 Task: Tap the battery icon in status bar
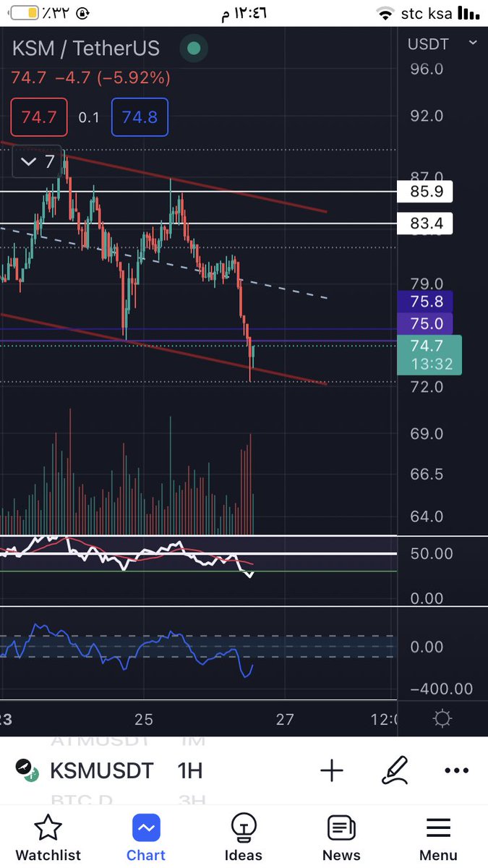pos(24,13)
